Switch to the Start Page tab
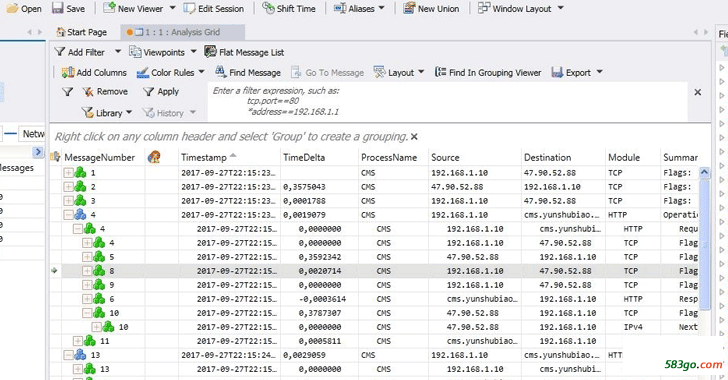 point(81,32)
